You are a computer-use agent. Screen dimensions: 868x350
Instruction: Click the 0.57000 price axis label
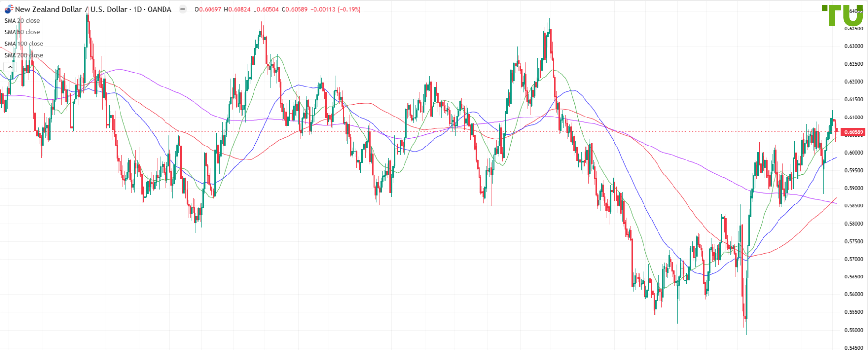[853, 259]
